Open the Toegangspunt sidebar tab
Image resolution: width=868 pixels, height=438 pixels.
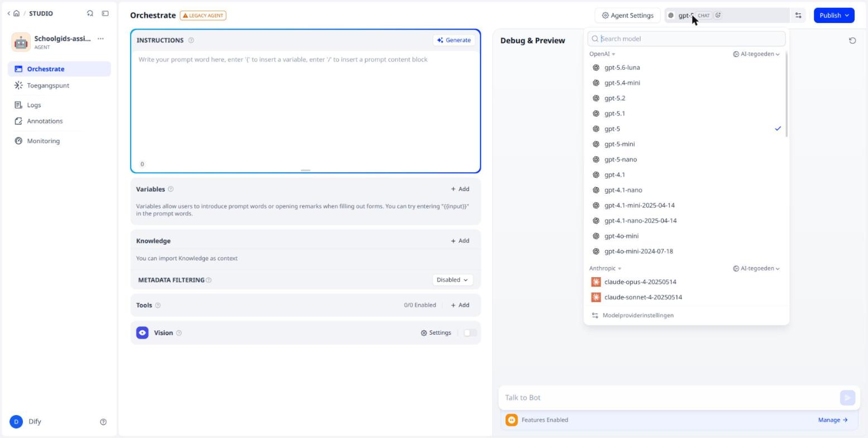click(59, 85)
